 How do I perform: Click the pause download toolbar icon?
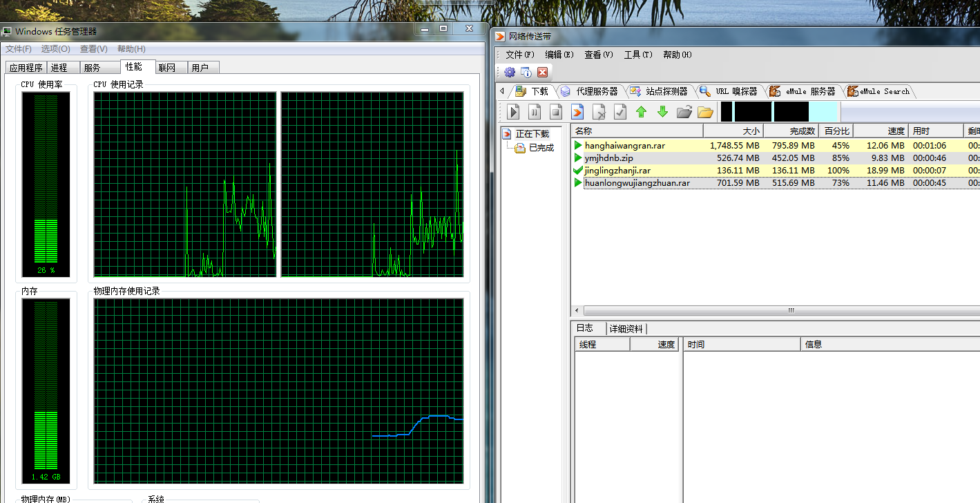coord(535,112)
